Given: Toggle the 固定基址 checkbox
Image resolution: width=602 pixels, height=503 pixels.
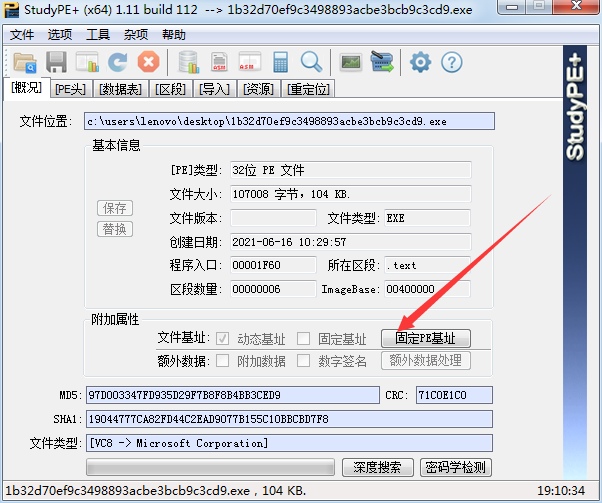Looking at the screenshot, I should [x=303, y=339].
